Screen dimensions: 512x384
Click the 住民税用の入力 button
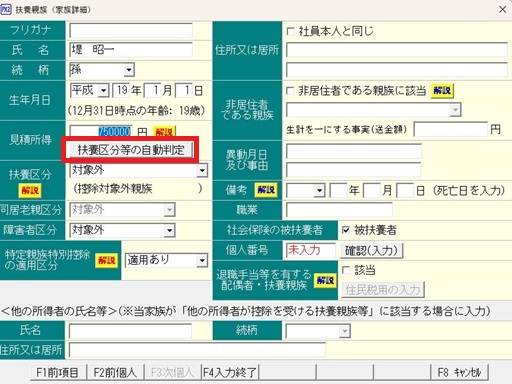tap(383, 290)
